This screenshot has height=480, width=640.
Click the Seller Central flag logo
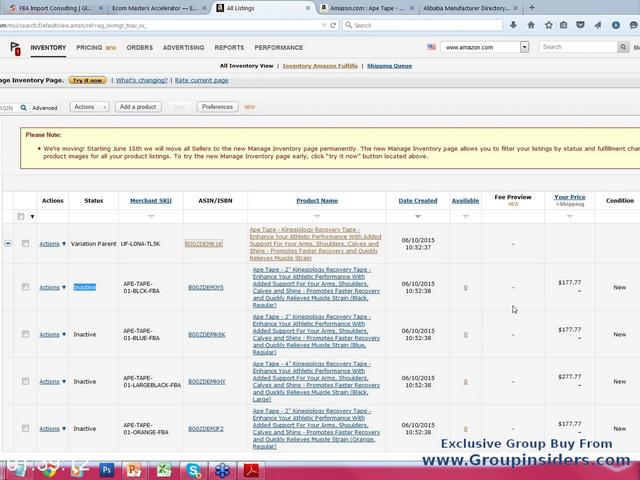15,48
